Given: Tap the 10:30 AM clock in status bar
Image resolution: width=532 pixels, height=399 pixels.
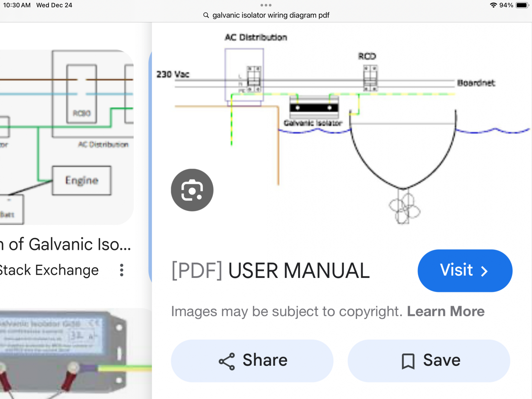Looking at the screenshot, I should point(17,5).
